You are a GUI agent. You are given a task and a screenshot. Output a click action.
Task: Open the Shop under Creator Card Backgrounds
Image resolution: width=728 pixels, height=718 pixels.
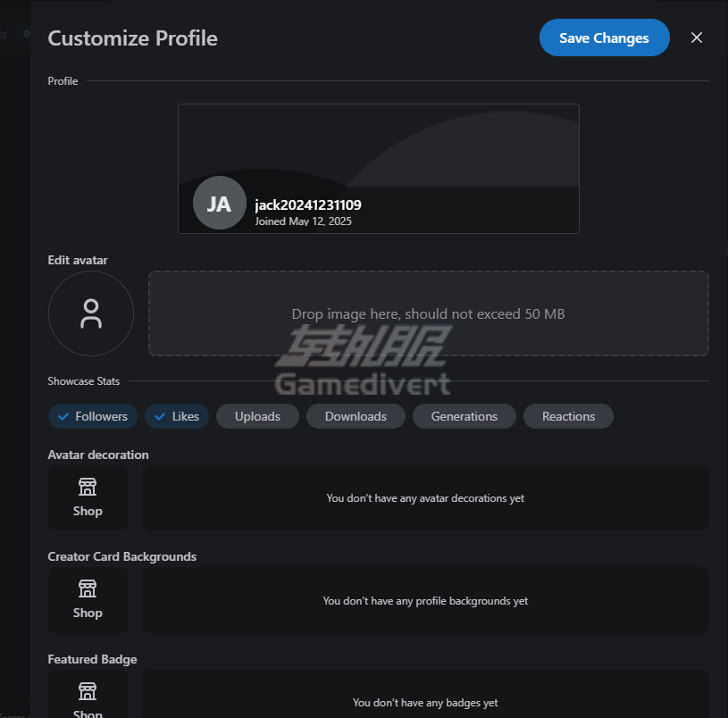coord(88,600)
